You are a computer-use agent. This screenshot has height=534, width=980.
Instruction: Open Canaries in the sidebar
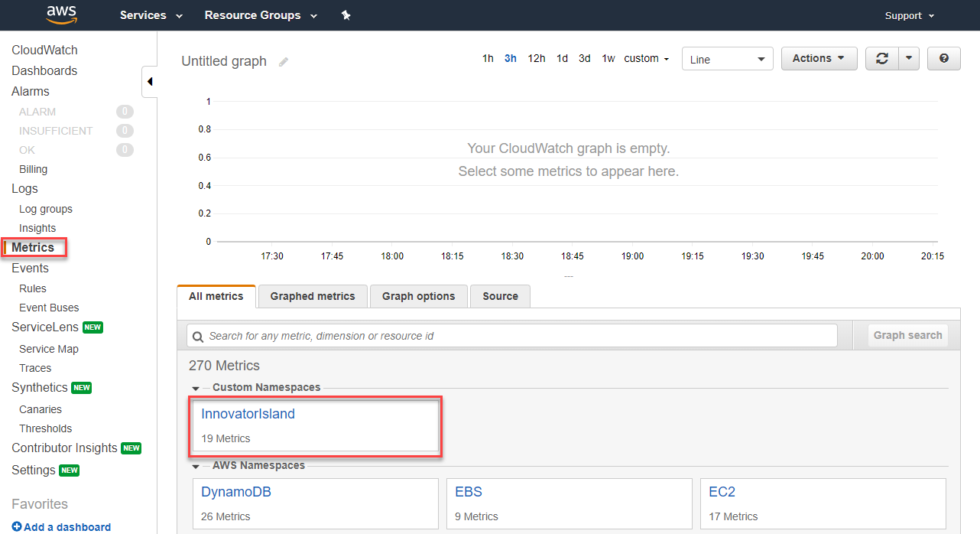[x=41, y=409]
